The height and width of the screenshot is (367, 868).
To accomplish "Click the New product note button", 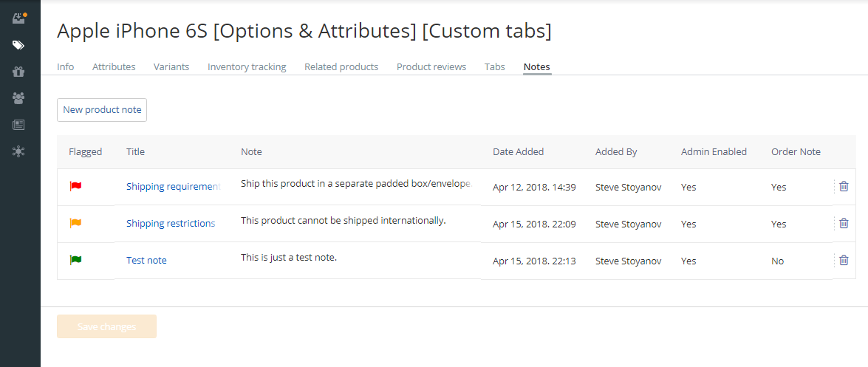I will (102, 110).
